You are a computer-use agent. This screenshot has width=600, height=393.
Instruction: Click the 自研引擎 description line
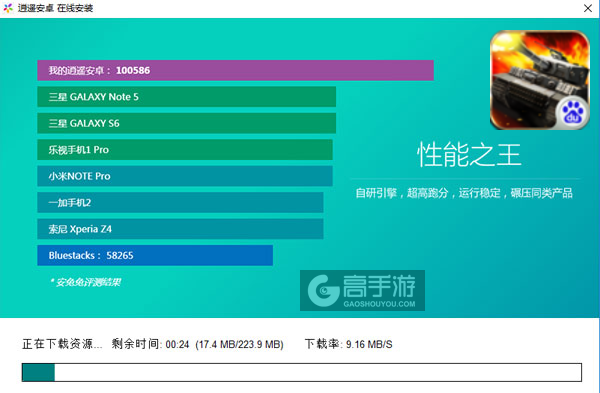pyautogui.click(x=464, y=193)
